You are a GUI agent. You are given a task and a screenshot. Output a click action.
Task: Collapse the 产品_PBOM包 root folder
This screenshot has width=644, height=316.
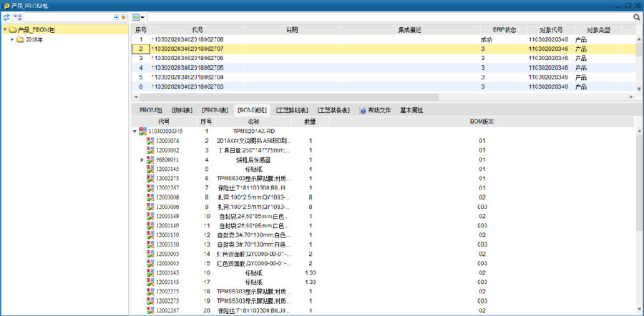(x=5, y=30)
